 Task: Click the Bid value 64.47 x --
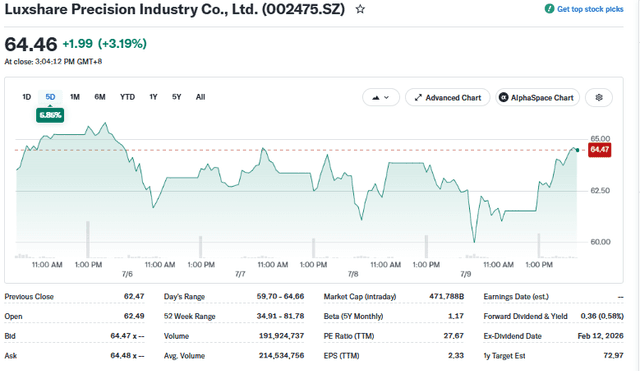127,336
